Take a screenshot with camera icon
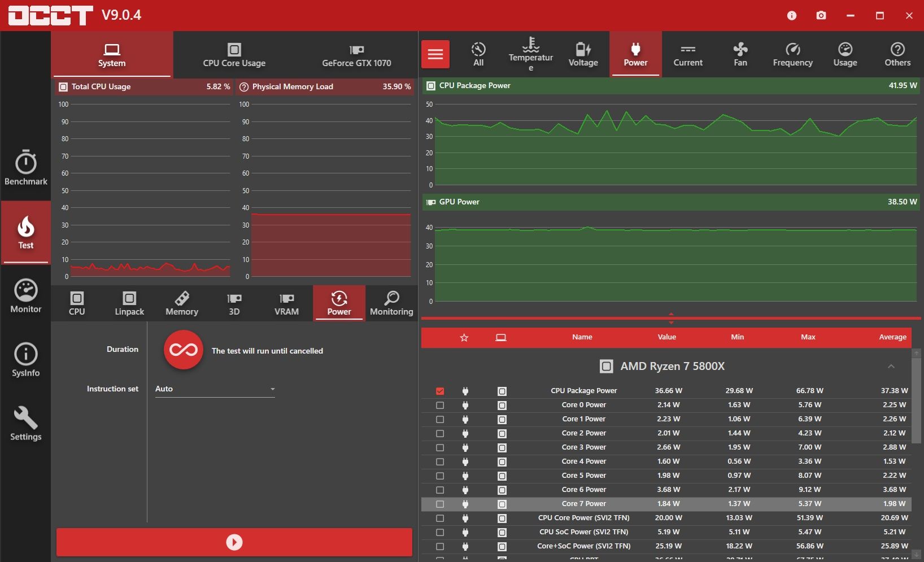Image resolution: width=924 pixels, height=562 pixels. click(821, 15)
